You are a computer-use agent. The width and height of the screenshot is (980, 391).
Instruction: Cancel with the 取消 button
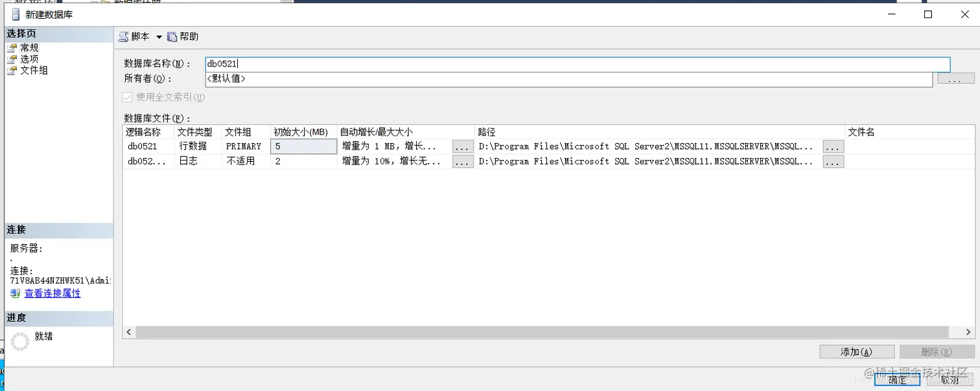coord(950,380)
